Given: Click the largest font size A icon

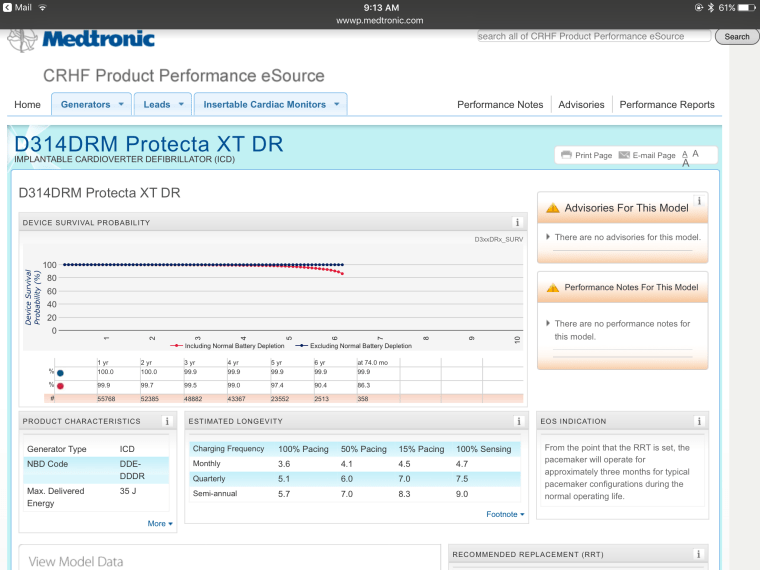Looking at the screenshot, I should pyautogui.click(x=686, y=163).
